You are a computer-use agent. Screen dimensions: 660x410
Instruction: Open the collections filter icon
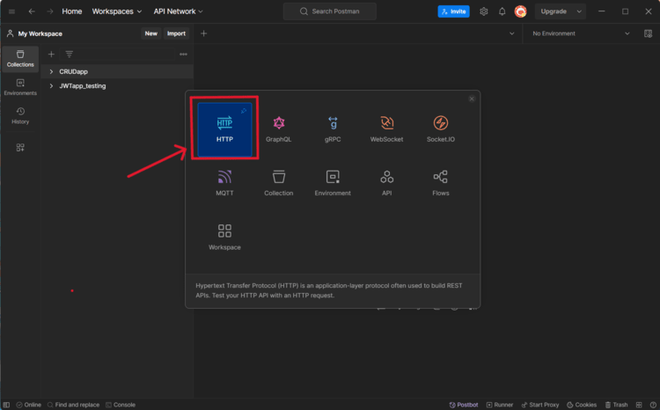tap(69, 54)
